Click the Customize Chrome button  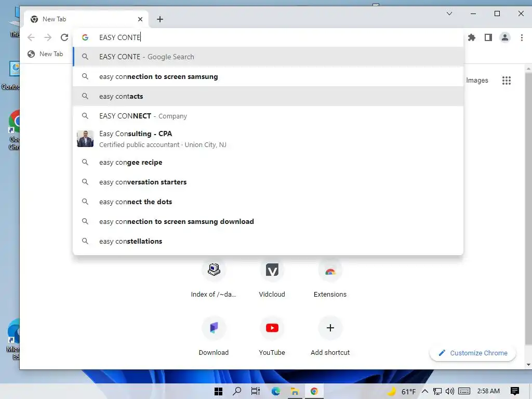pos(473,353)
